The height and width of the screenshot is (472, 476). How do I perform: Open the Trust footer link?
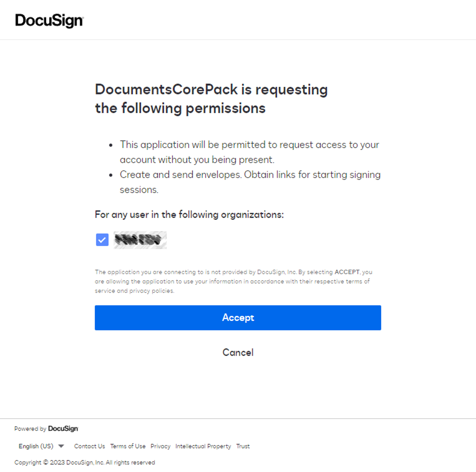[243, 446]
